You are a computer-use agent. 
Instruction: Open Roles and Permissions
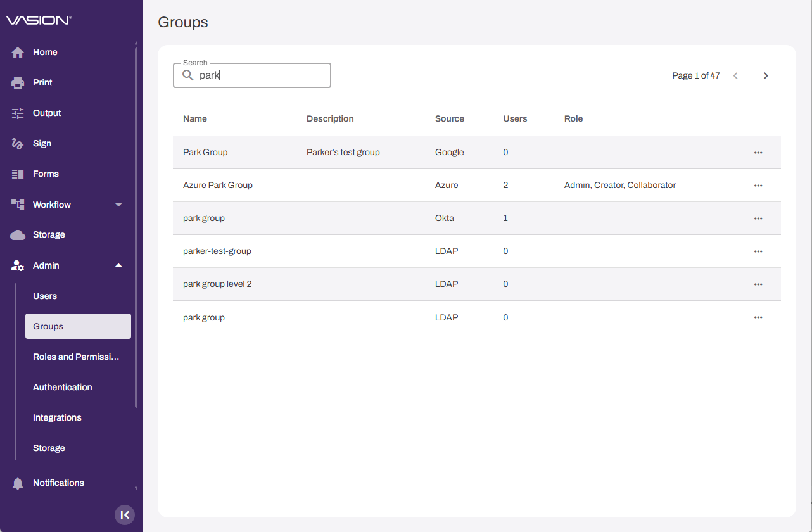[76, 357]
